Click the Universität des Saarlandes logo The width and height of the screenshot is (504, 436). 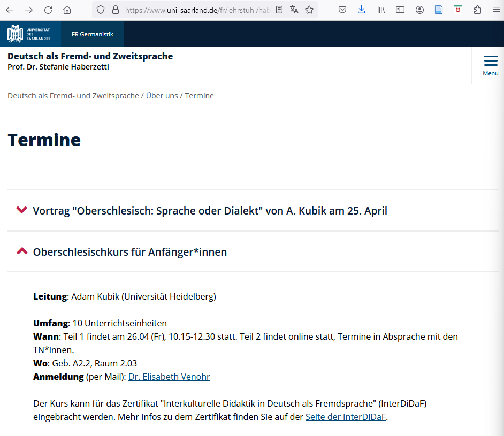coord(29,34)
